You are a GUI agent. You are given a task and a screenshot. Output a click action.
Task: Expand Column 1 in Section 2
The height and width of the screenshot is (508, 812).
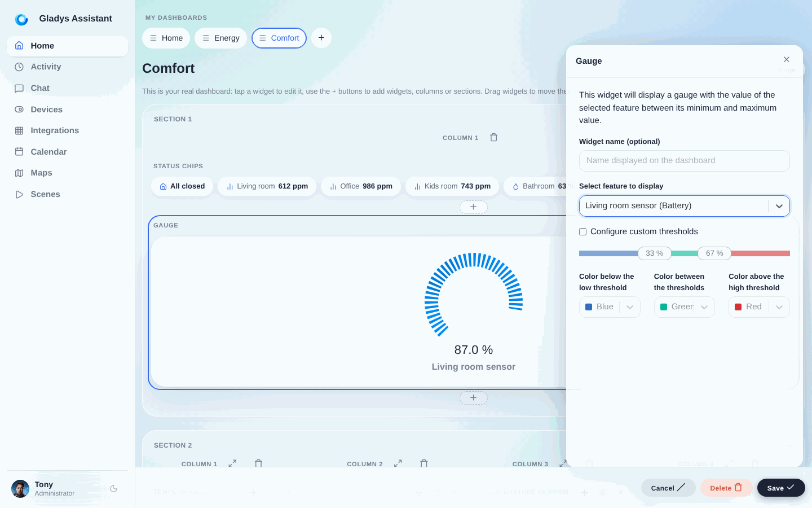point(232,463)
